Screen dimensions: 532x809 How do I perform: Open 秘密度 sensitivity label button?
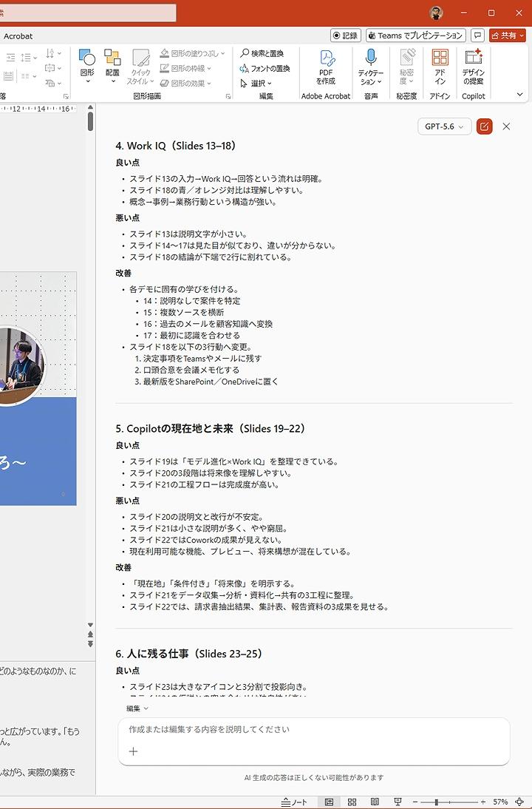(406, 67)
